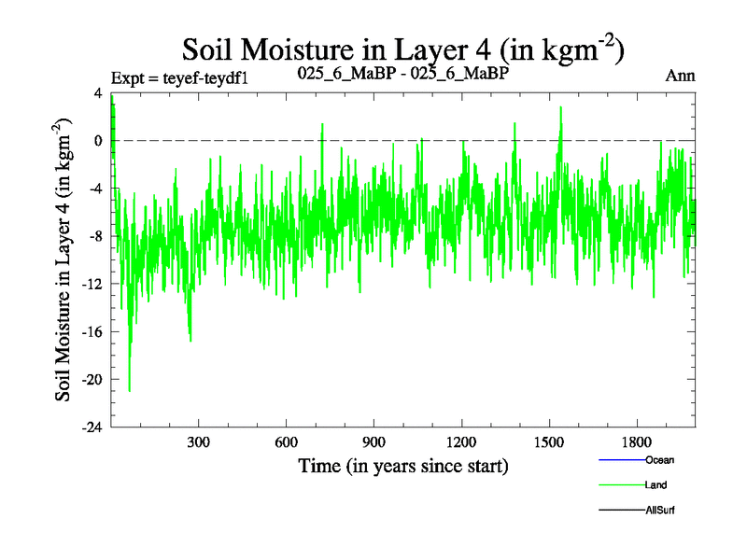Click the 1800 tick on the time axis
Screen dimensions: 747x560
637,441
